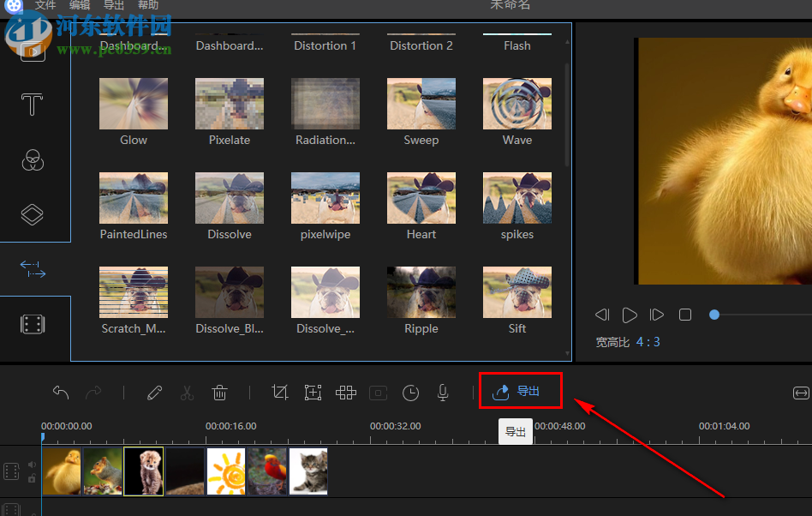Select the Radiation transition thumbnail
The image size is (812, 516).
(x=325, y=104)
